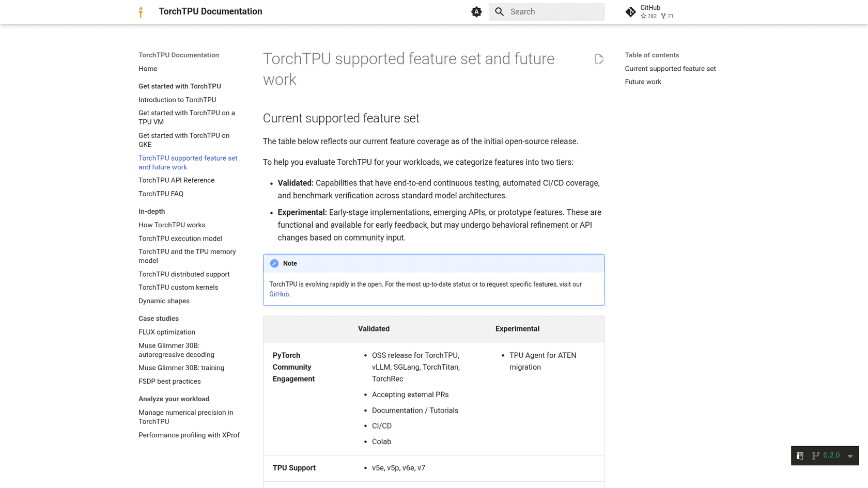
Task: Open Muse Glimmer 30B: training
Action: tap(181, 368)
